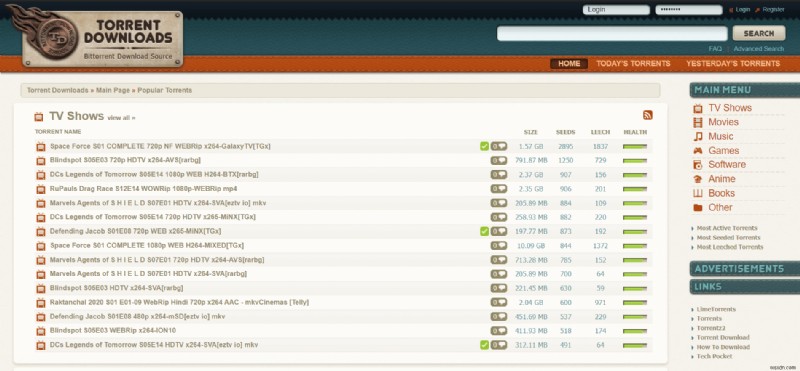Image resolution: width=800 pixels, height=371 pixels.
Task: Select Anime in the Main Menu
Action: (x=722, y=179)
